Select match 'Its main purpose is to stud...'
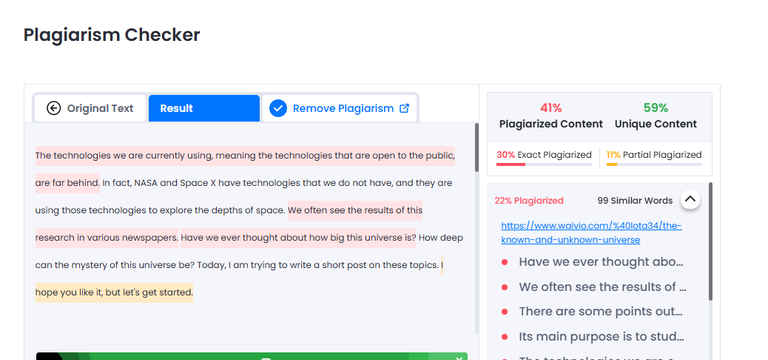The image size is (768, 360). (x=601, y=336)
